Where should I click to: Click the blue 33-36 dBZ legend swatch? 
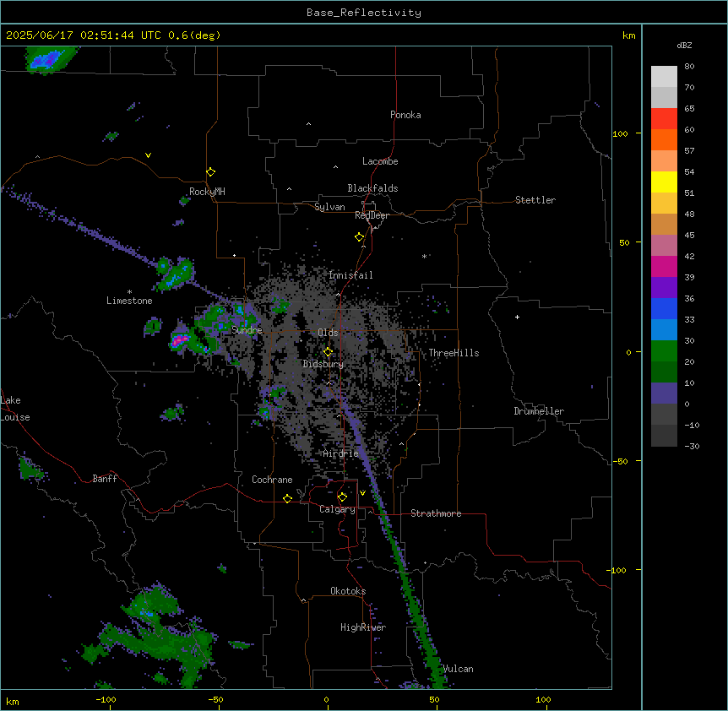pos(664,308)
